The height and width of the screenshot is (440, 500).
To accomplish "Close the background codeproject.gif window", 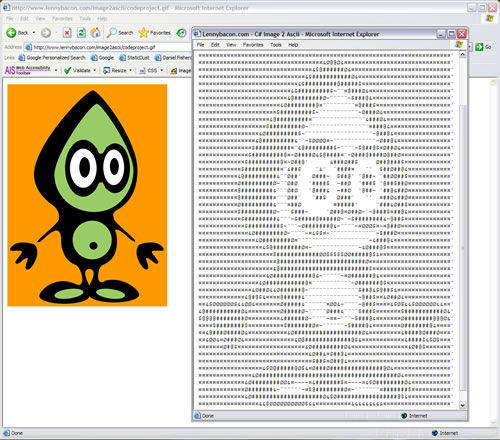I will 493,7.
